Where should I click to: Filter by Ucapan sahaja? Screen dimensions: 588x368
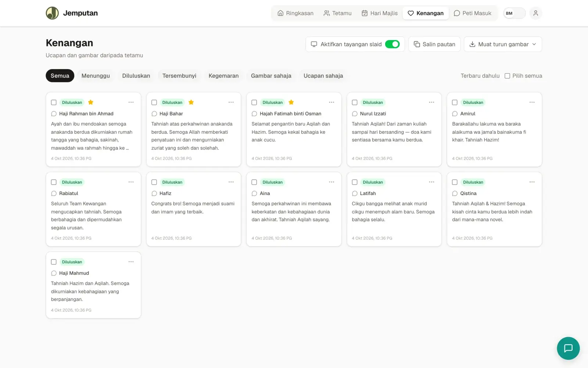click(323, 76)
